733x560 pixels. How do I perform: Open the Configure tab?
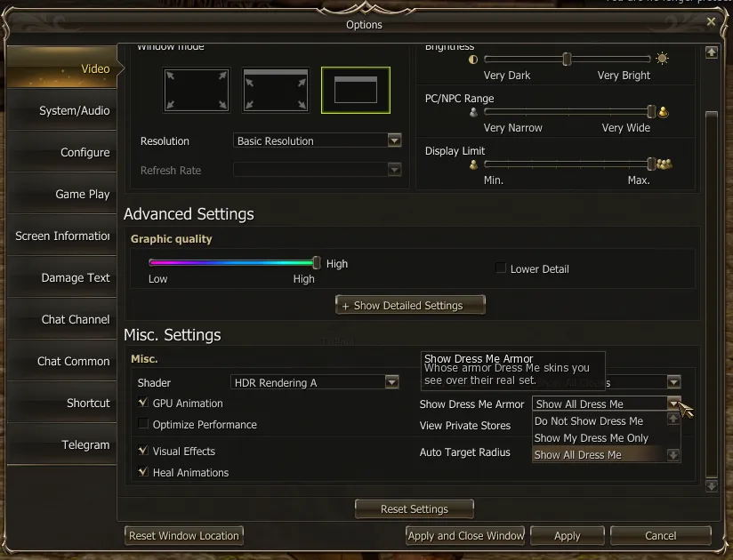(61, 152)
